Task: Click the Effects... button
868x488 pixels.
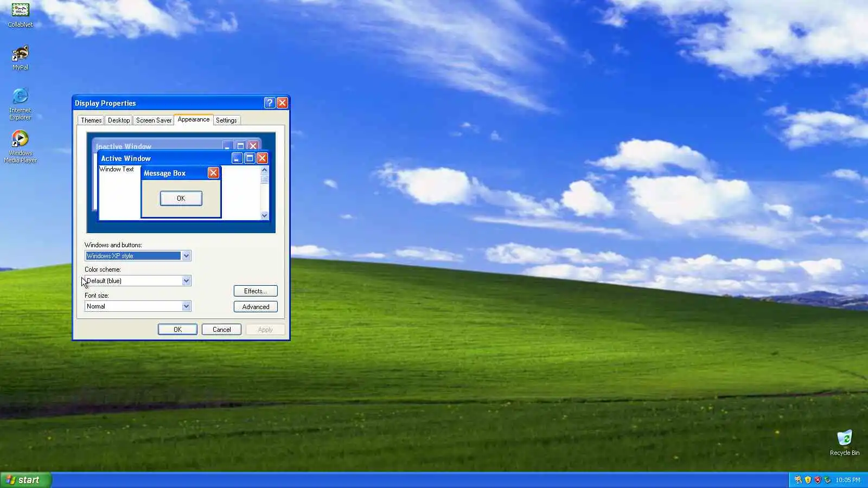Action: click(x=256, y=291)
